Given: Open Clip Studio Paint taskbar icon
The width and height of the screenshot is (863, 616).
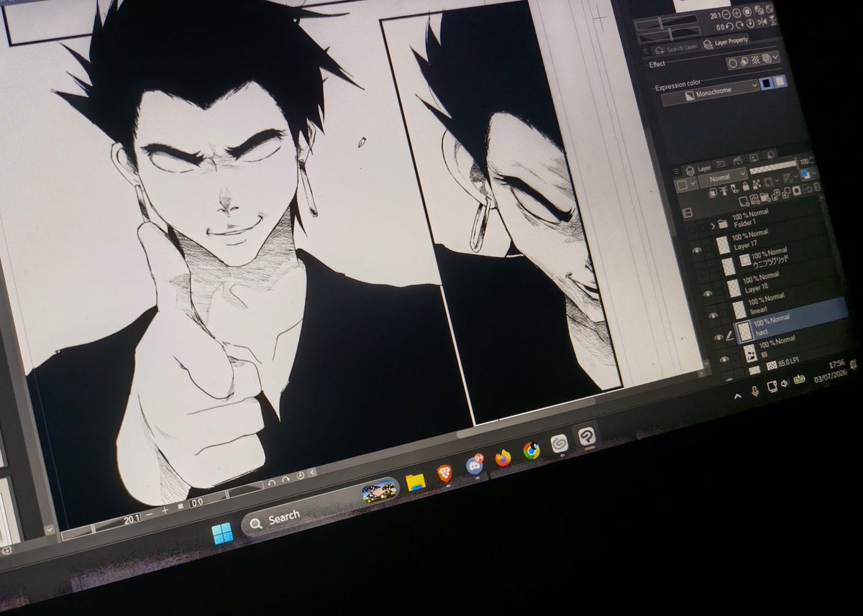Looking at the screenshot, I should point(588,436).
